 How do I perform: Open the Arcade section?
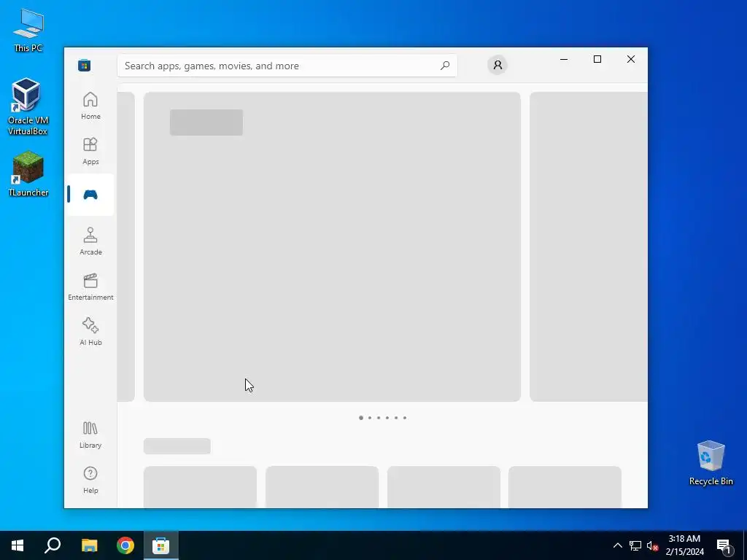(x=90, y=241)
